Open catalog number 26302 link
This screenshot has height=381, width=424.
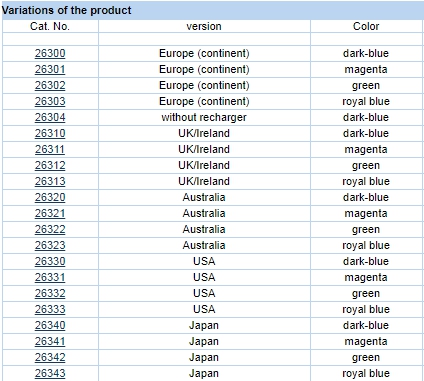pos(50,85)
